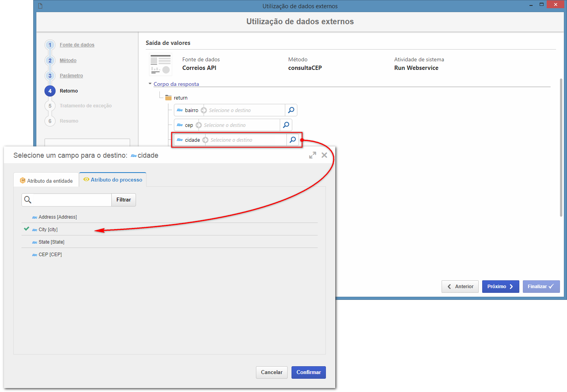Click the main window vertical scrollbar
Image resolution: width=567 pixels, height=392 pixels.
[561, 148]
